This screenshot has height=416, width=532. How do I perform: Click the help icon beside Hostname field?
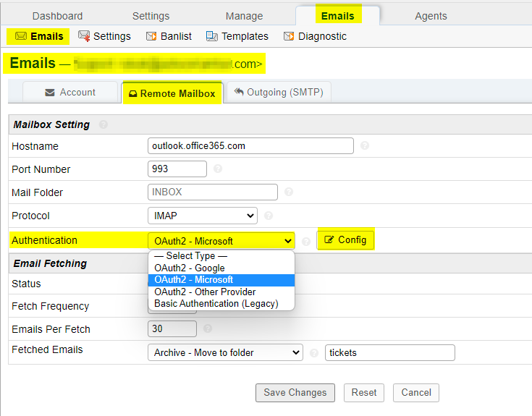pos(364,145)
